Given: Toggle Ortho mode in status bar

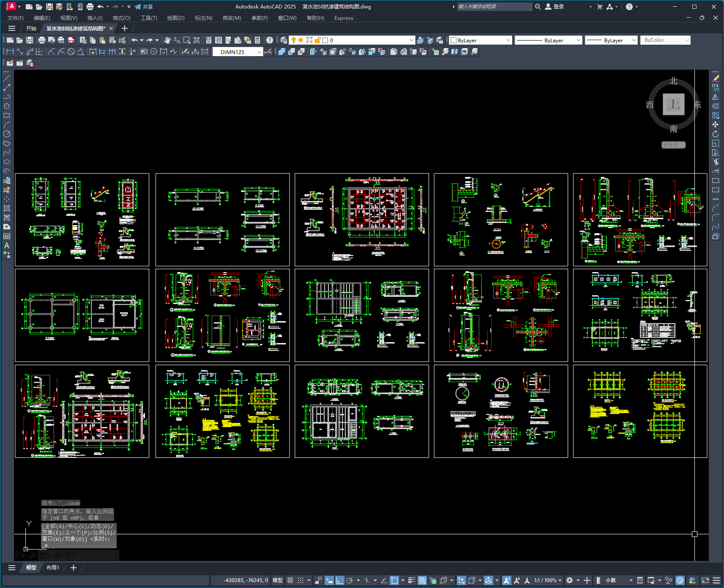Looking at the screenshot, I should pyautogui.click(x=340, y=580).
